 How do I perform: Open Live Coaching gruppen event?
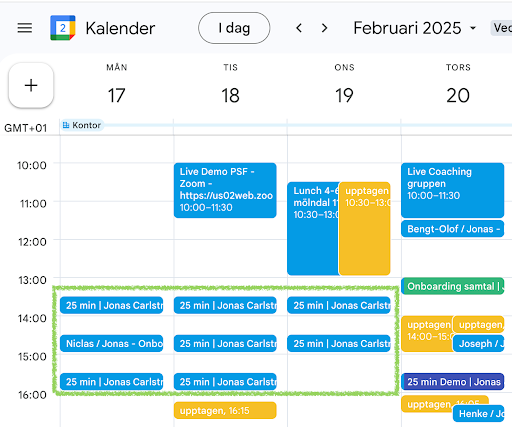click(x=452, y=190)
